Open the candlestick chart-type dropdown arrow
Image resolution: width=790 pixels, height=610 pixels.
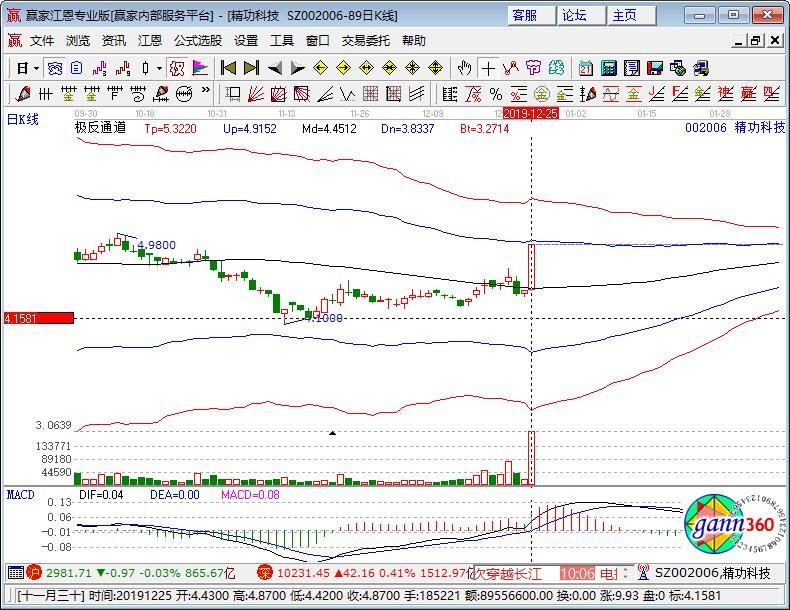click(159, 68)
